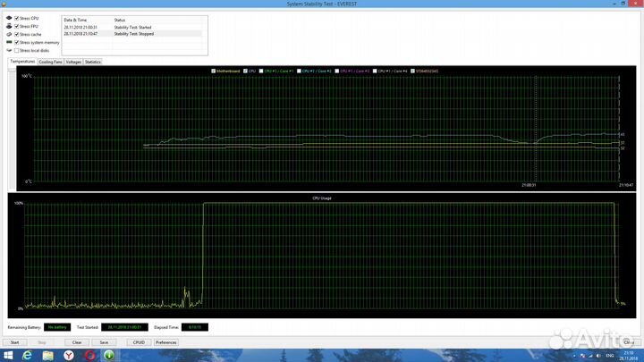Viewport: 644px width, 362px height.
Task: Click the Elapsed Time value field
Action: (x=195, y=327)
